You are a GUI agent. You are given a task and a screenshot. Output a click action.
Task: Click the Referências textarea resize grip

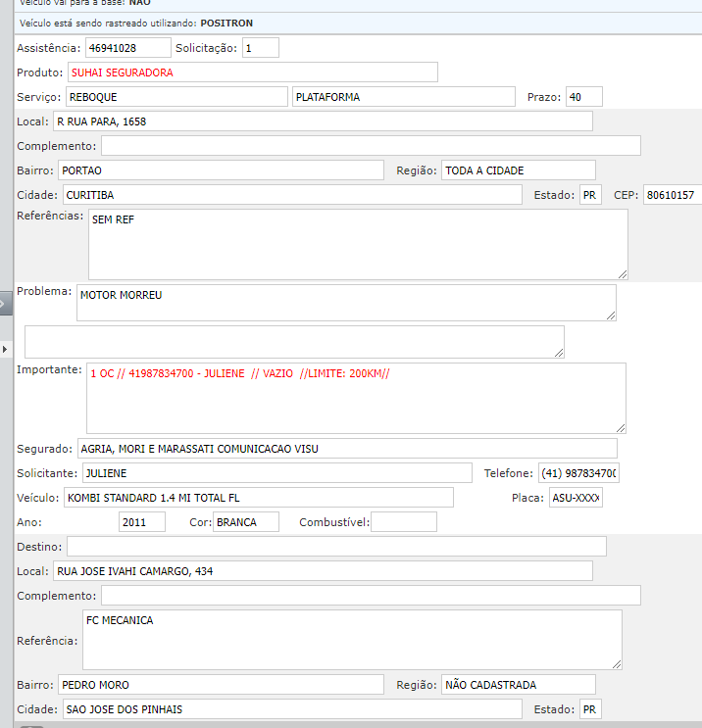coord(622,273)
